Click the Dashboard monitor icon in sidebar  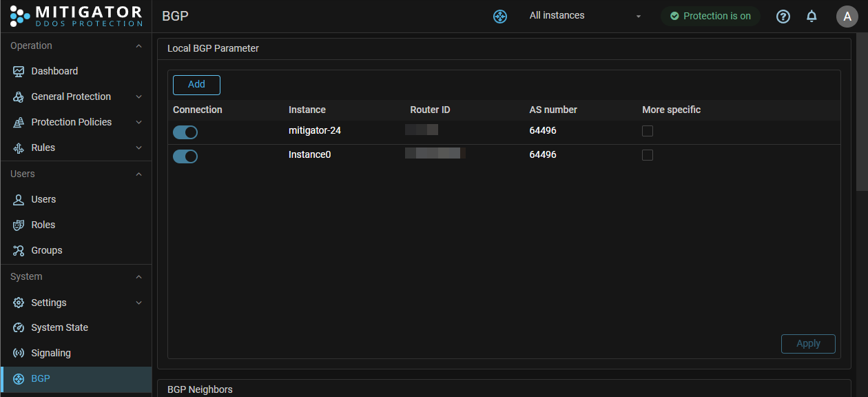pyautogui.click(x=19, y=71)
